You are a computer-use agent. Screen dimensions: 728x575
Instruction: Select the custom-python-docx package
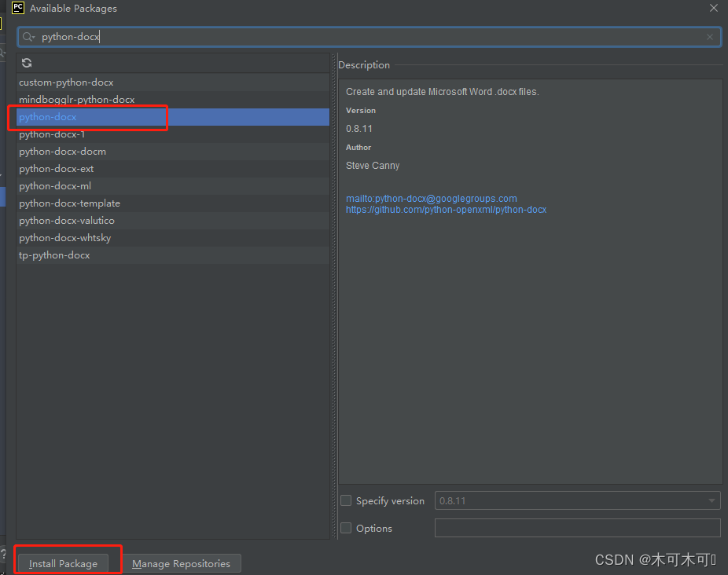[66, 82]
